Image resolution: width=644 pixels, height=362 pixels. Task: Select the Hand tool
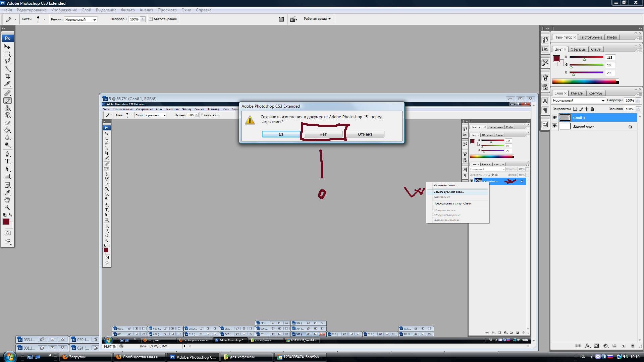pyautogui.click(x=7, y=200)
